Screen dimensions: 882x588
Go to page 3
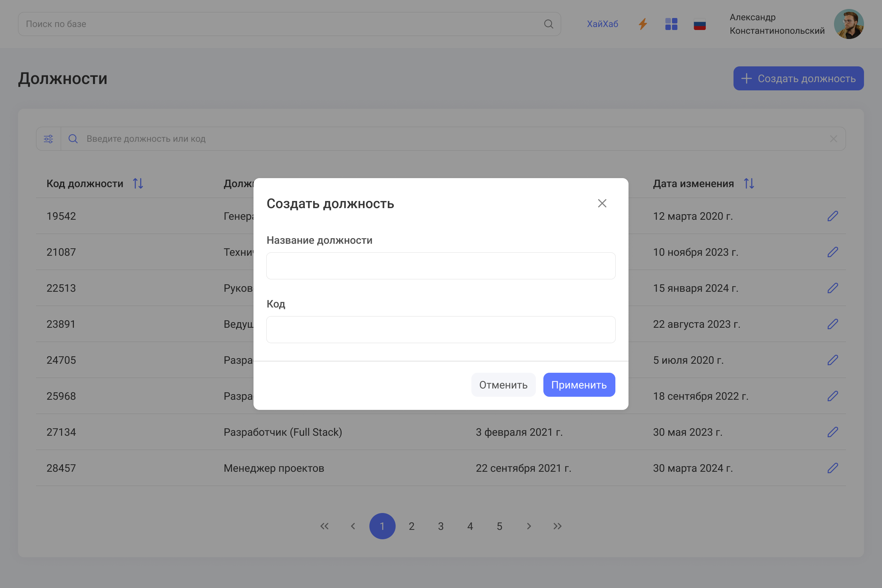pos(441,526)
